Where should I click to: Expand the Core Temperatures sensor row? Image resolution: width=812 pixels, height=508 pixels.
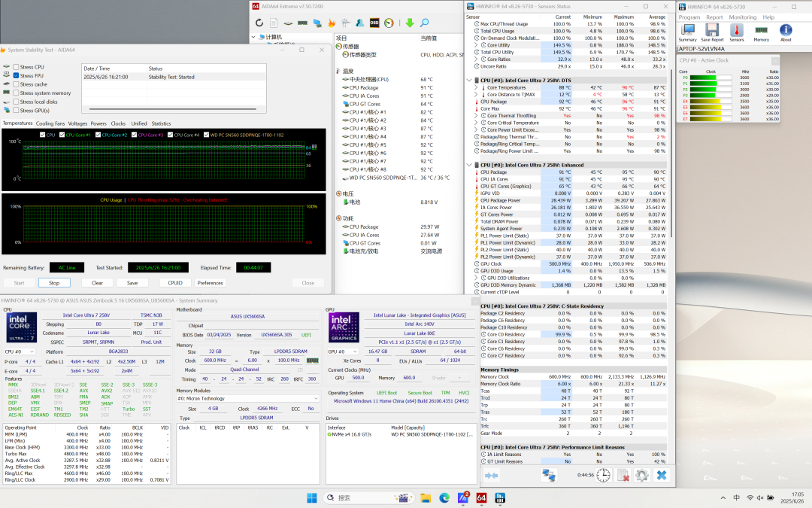476,87
